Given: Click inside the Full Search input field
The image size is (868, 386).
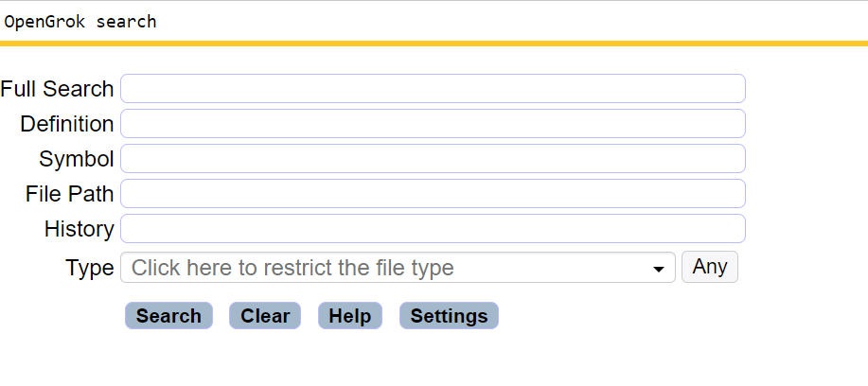Looking at the screenshot, I should pos(433,89).
